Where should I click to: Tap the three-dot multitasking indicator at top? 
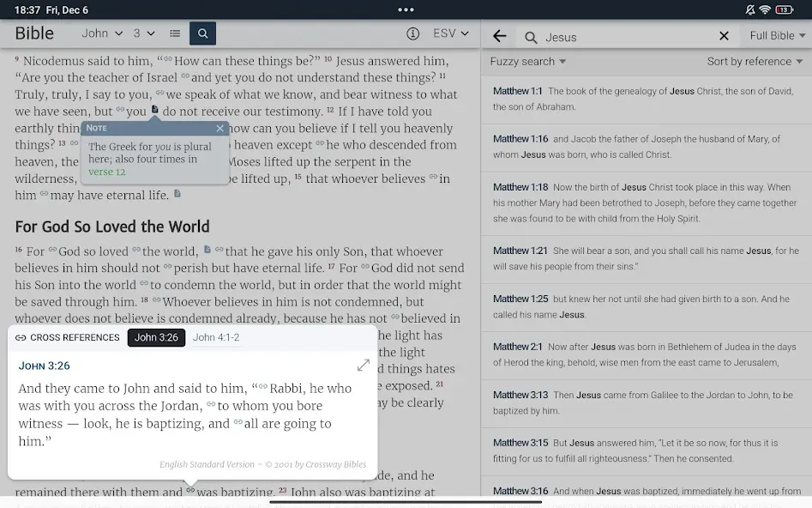(406, 9)
